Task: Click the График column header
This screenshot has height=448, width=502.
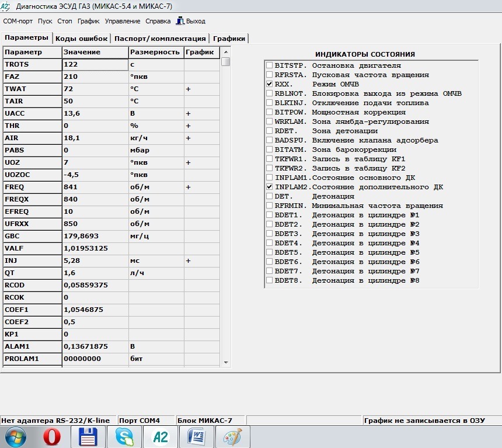Action: point(202,52)
